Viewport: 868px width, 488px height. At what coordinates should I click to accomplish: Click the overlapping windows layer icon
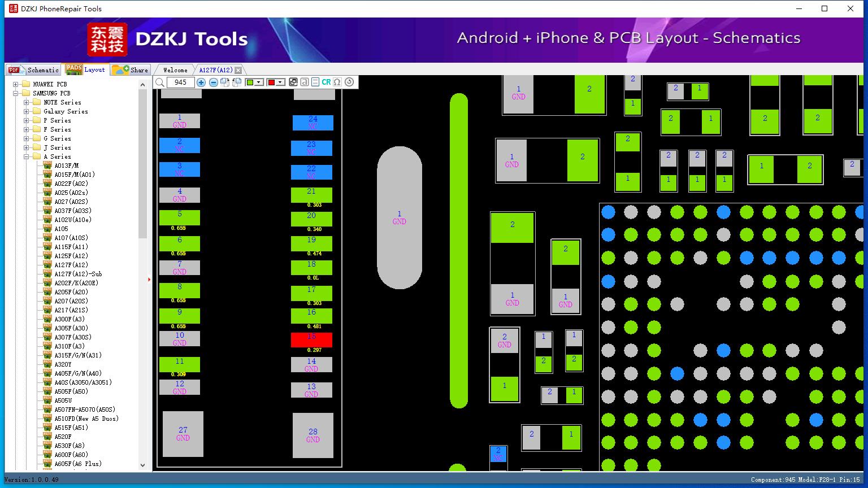point(293,82)
